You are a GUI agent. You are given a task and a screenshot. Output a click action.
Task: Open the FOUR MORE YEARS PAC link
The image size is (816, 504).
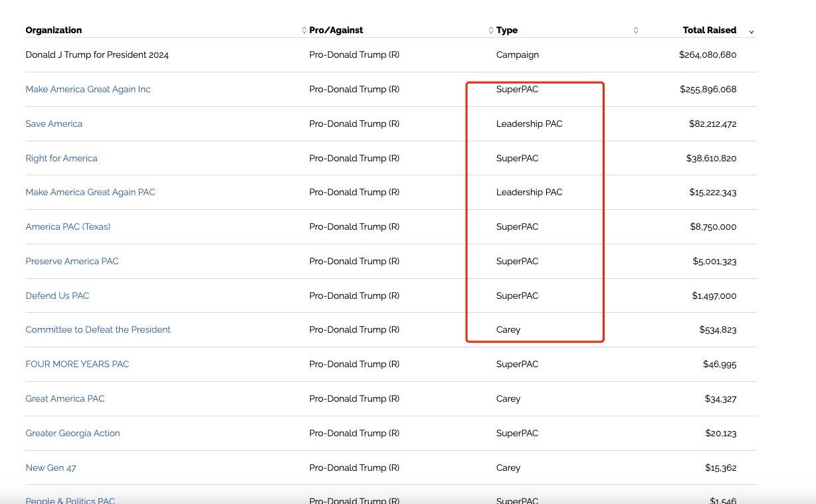(x=77, y=365)
